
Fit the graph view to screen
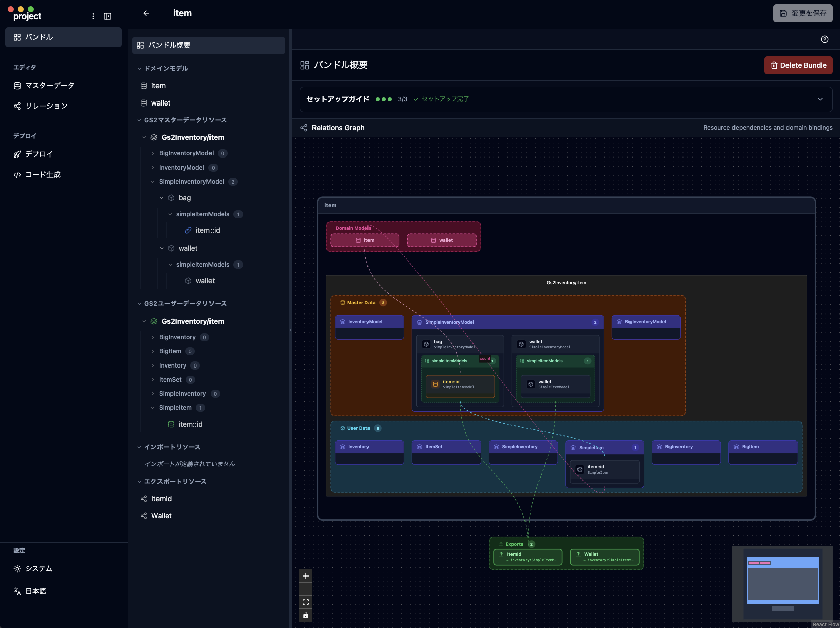coord(305,602)
